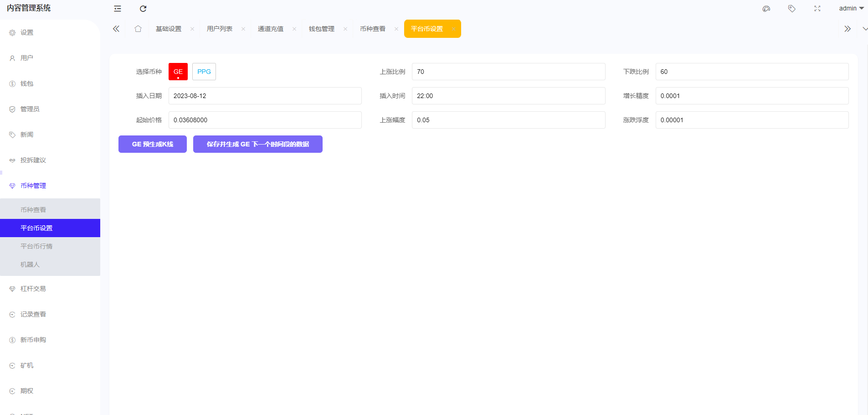The image size is (868, 415).
Task: Click the red GE color swatch button
Action: (178, 71)
